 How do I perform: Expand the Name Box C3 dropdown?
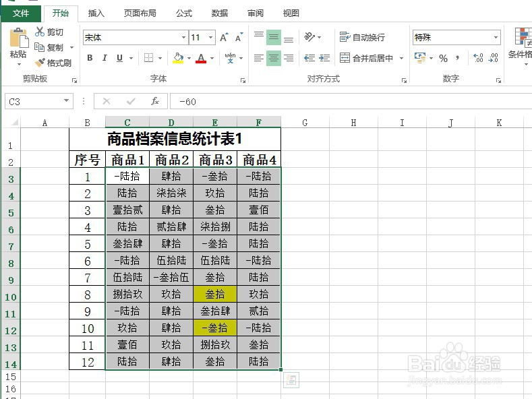point(67,101)
